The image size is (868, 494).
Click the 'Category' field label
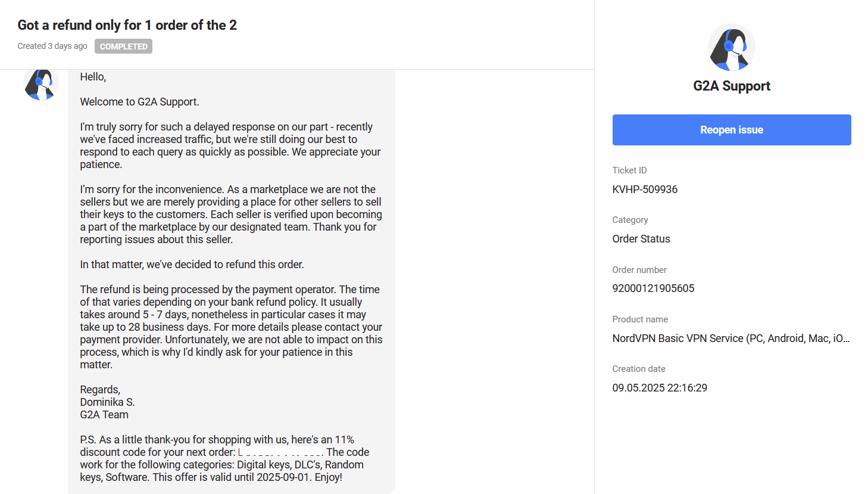[x=630, y=220]
